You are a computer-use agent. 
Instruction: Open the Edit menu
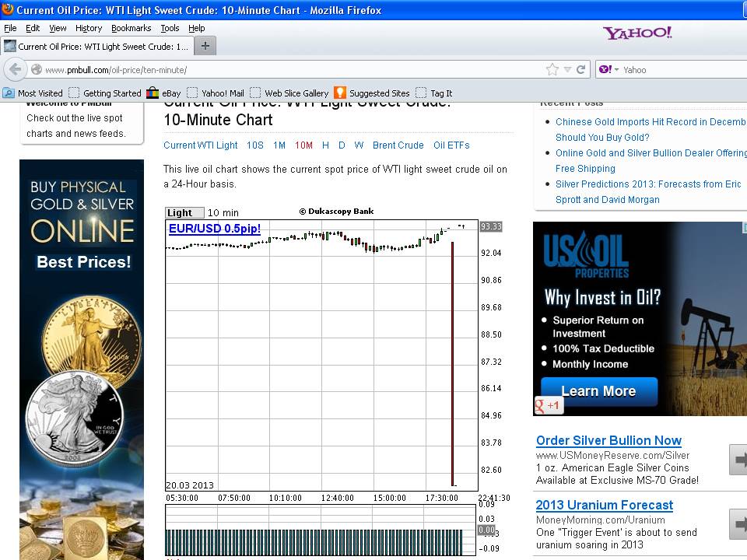pos(33,28)
